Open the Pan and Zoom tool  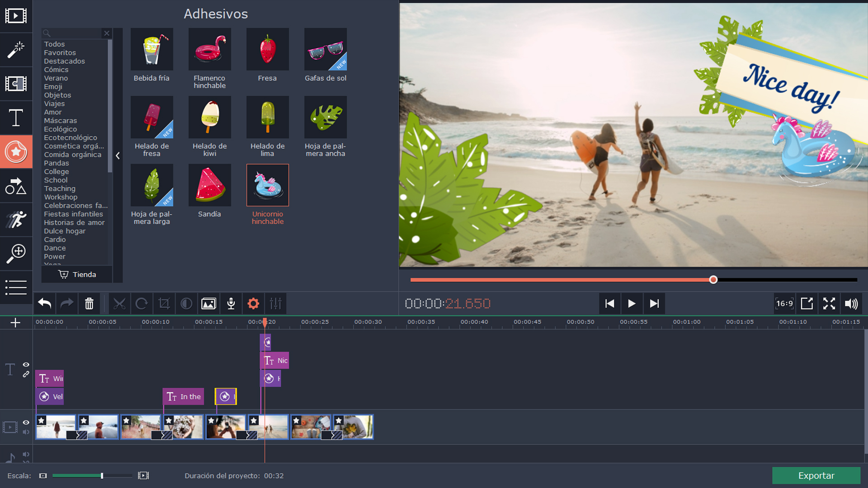pyautogui.click(x=16, y=253)
